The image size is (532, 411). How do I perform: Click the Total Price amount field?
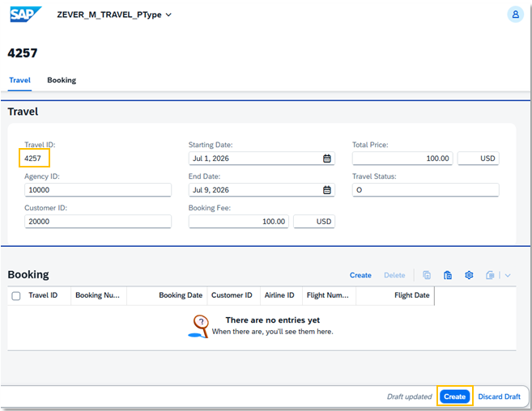click(402, 159)
